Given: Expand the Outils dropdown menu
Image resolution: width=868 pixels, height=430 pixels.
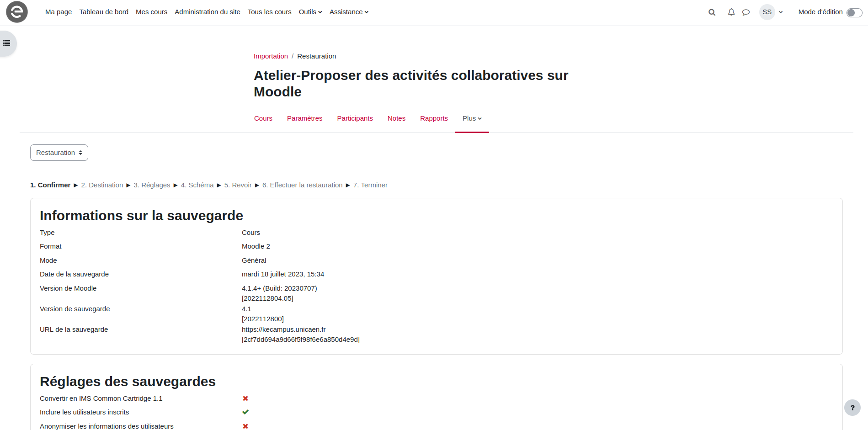Looking at the screenshot, I should (x=310, y=12).
